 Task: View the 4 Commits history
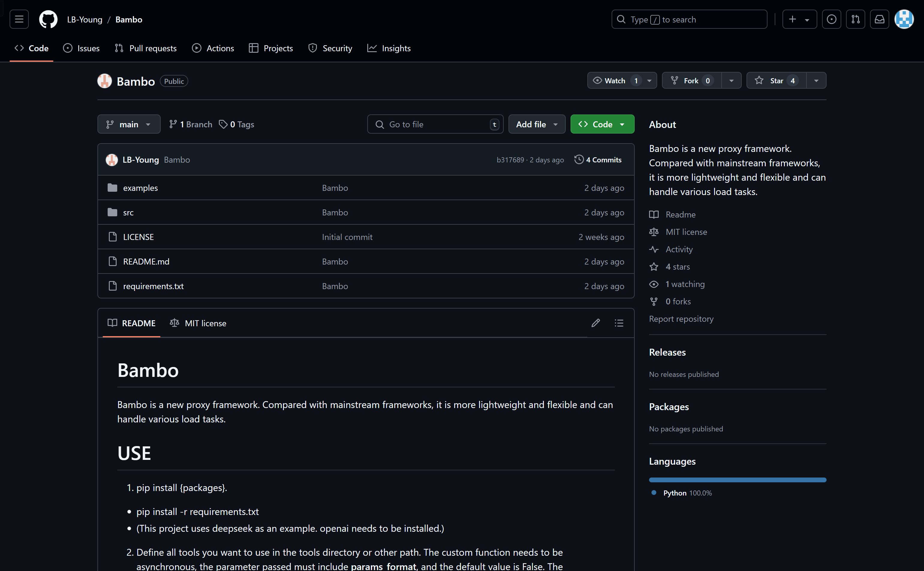pos(598,160)
